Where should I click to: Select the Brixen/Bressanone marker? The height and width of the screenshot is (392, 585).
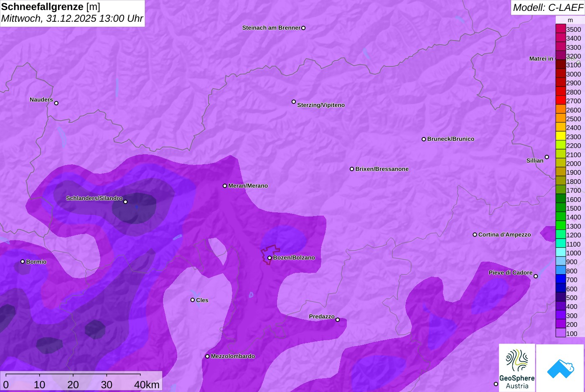click(x=352, y=169)
